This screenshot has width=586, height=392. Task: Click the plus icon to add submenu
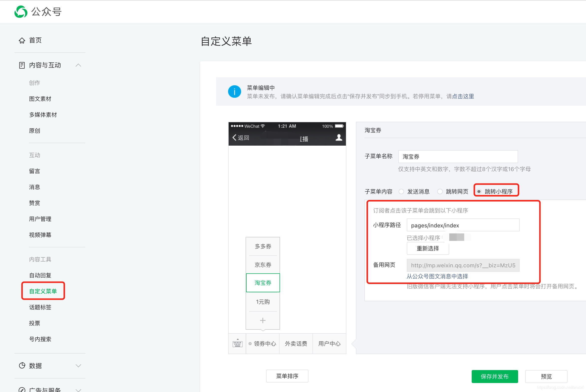(263, 320)
